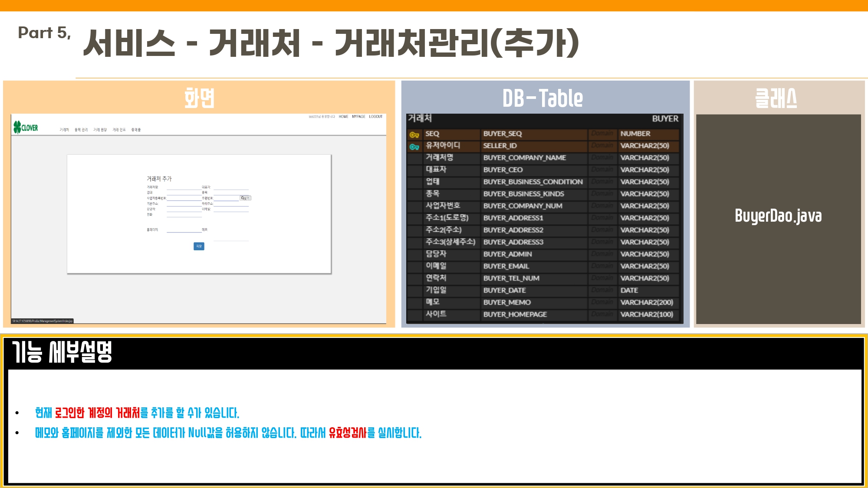Click the green CLOVER logo
The image size is (868, 488).
click(x=26, y=128)
